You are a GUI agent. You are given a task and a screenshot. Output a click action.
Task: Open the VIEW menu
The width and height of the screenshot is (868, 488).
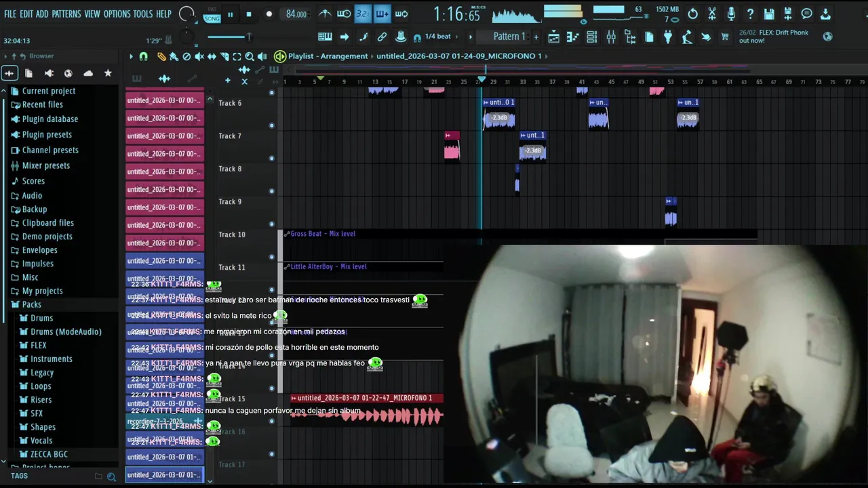coord(92,14)
